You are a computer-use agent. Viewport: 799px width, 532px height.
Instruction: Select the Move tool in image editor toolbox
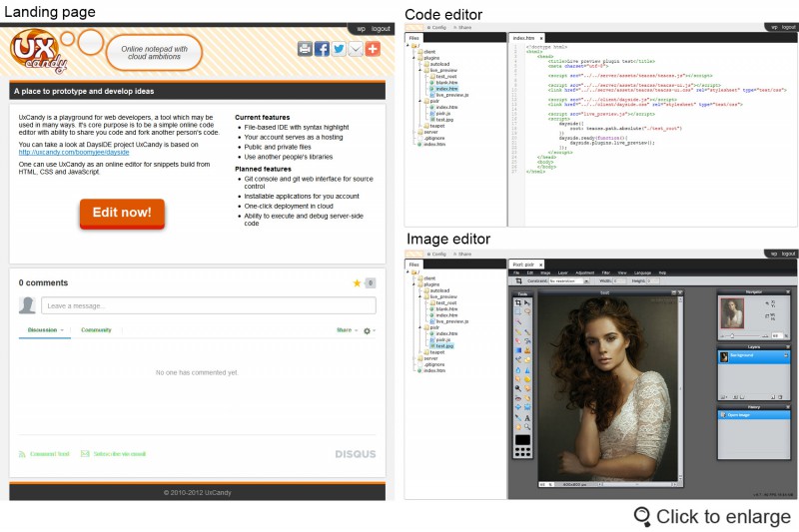click(527, 302)
